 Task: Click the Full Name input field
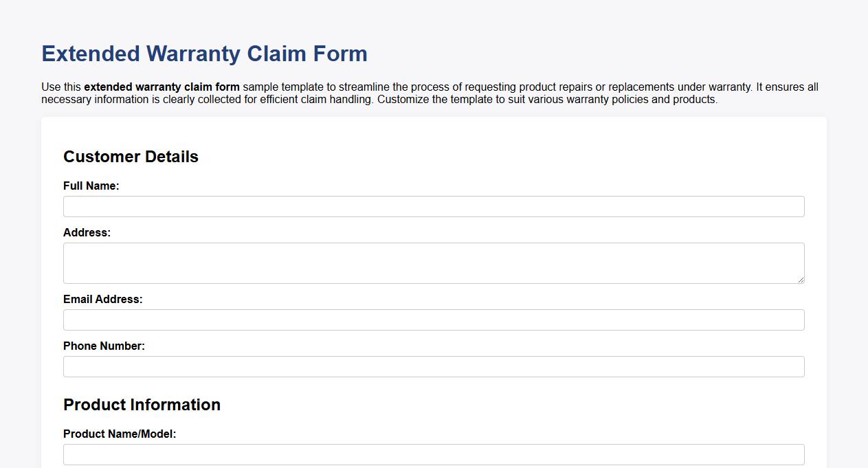click(433, 206)
